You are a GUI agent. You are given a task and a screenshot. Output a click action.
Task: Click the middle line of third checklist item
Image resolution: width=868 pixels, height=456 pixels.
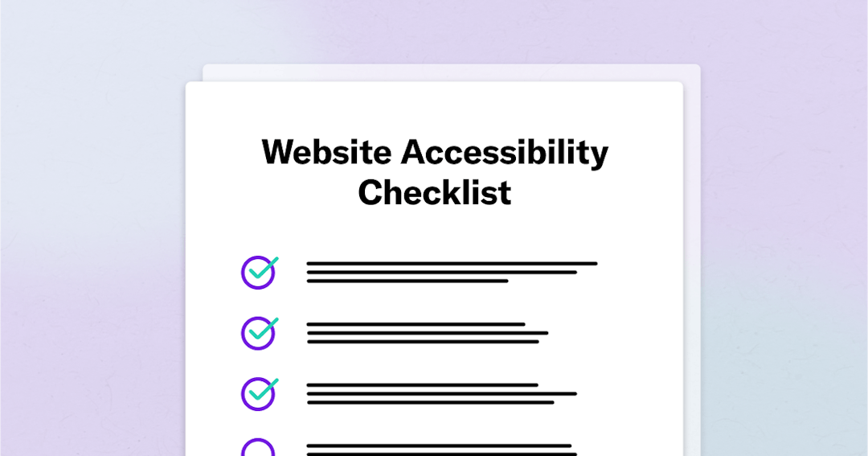(x=442, y=393)
